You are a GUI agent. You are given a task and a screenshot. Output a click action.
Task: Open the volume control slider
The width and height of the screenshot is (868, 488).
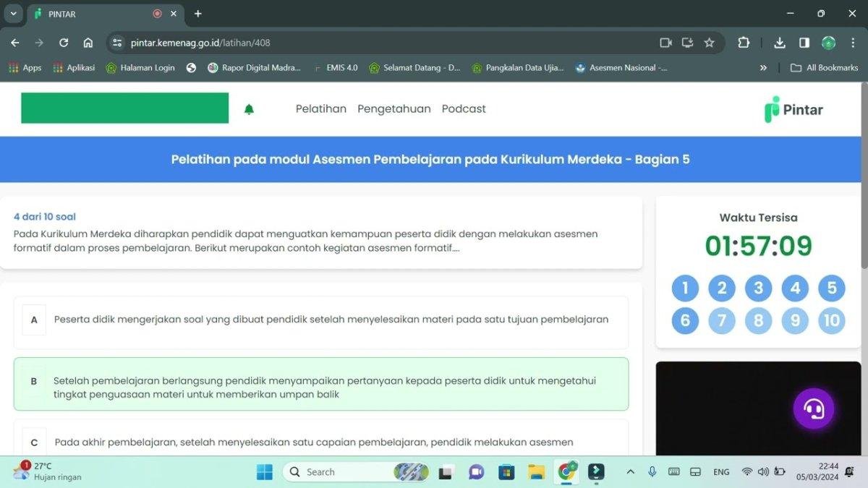click(x=763, y=471)
